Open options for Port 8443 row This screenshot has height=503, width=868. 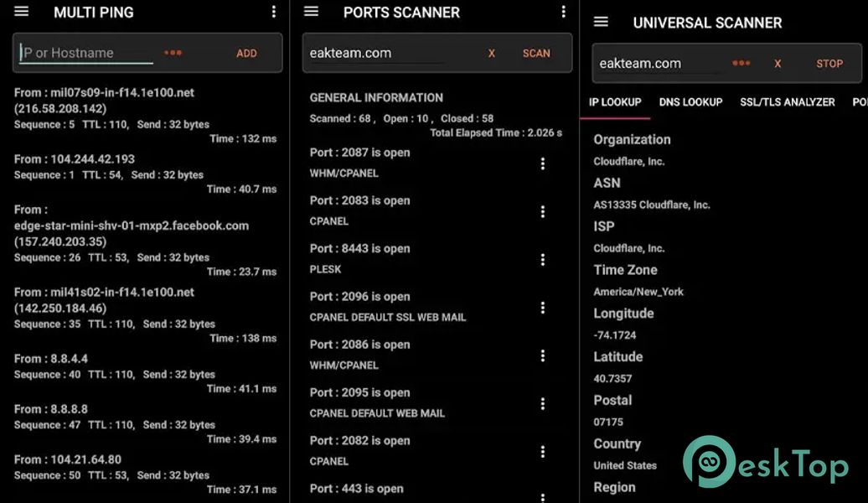pos(543,260)
